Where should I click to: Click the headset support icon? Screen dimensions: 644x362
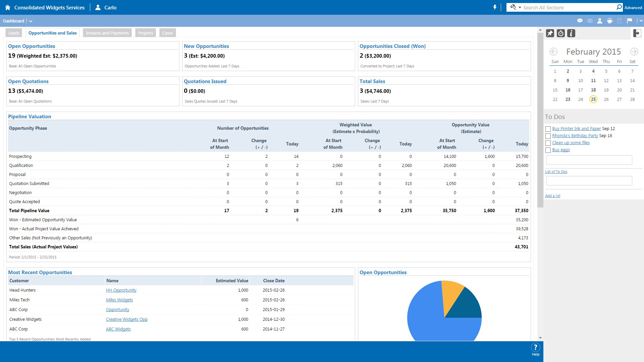(x=610, y=21)
